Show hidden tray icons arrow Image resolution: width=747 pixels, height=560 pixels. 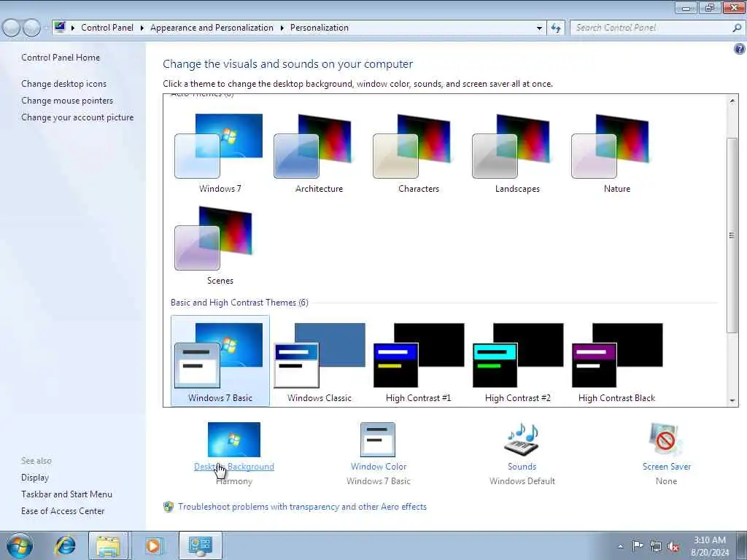pyautogui.click(x=620, y=546)
